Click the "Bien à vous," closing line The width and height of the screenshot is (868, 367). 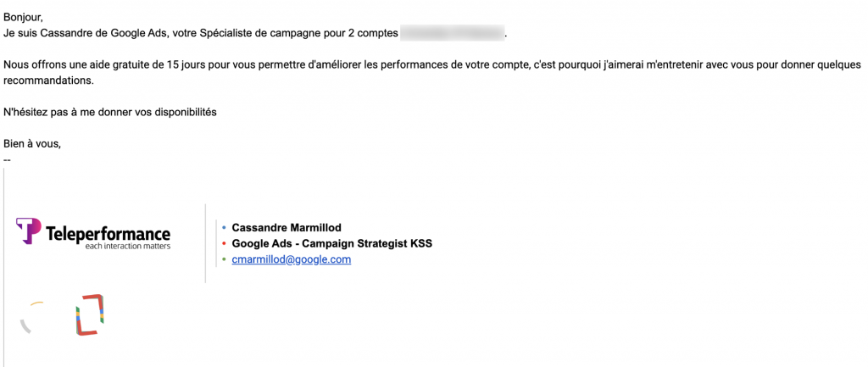click(x=32, y=143)
